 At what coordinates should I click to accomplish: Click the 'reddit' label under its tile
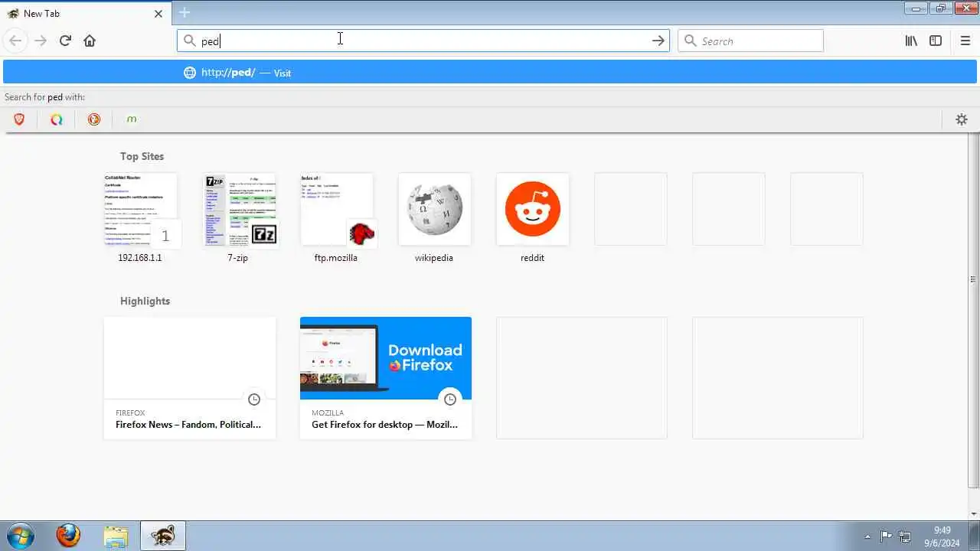(x=532, y=258)
